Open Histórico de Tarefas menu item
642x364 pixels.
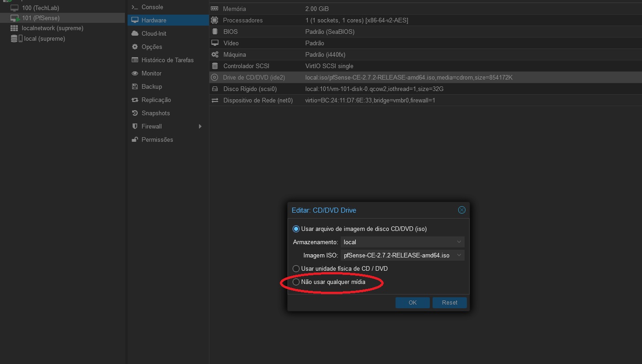pos(168,60)
